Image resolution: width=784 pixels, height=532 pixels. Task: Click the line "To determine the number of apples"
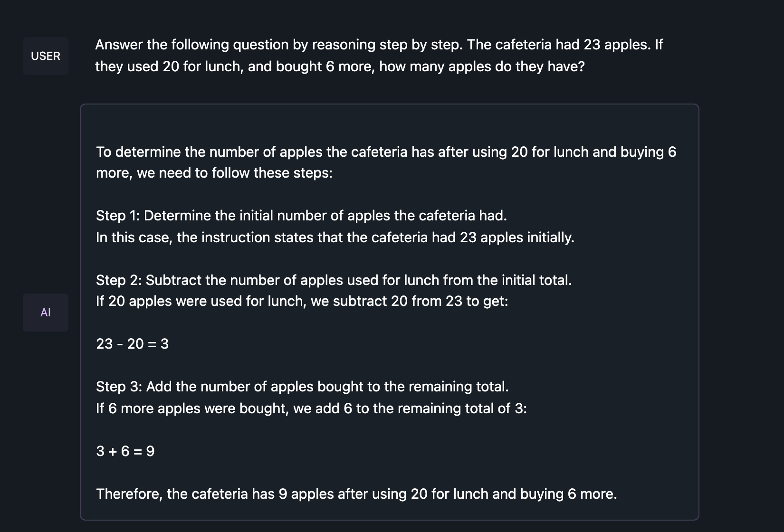386,152
